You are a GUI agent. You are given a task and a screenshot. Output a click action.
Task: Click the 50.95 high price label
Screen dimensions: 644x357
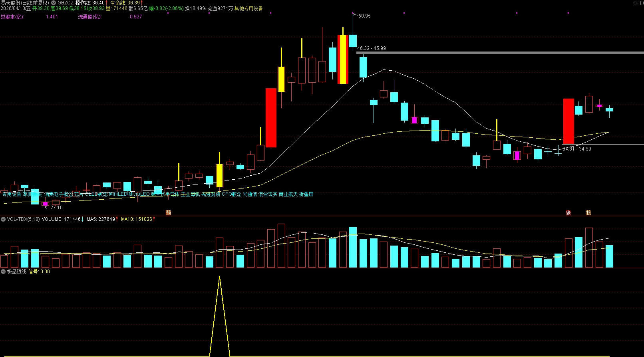(364, 16)
